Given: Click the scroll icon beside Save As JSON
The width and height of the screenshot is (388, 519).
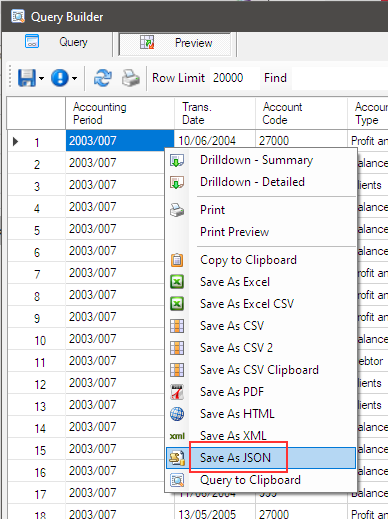Looking at the screenshot, I should point(177,458).
